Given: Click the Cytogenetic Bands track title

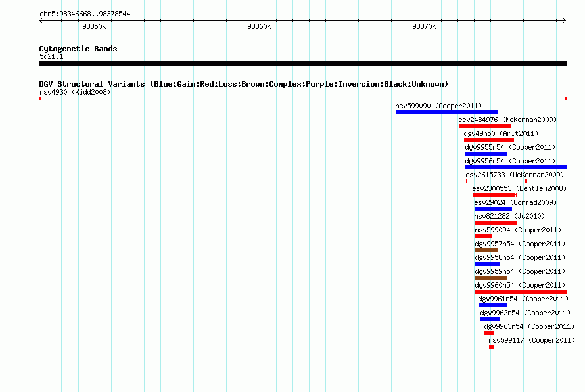Looking at the screenshot, I should point(78,49).
